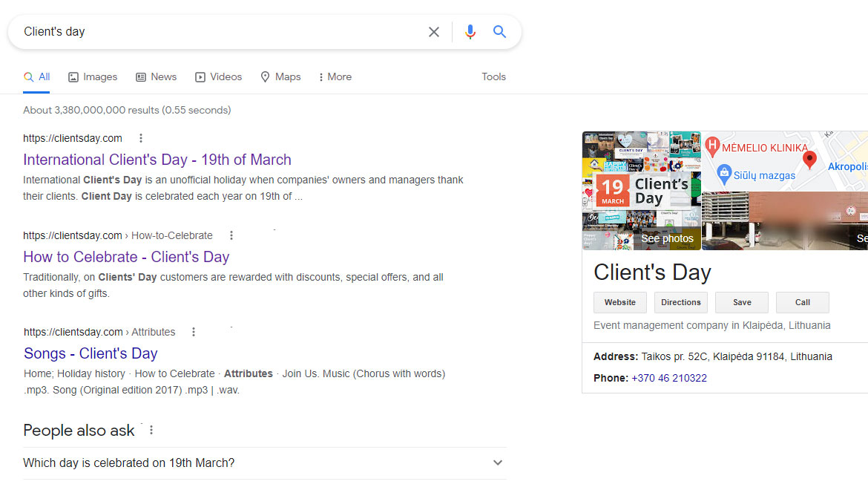Click the Website button for Client's Day
Viewport: 868px width, 490px height.
tap(619, 303)
